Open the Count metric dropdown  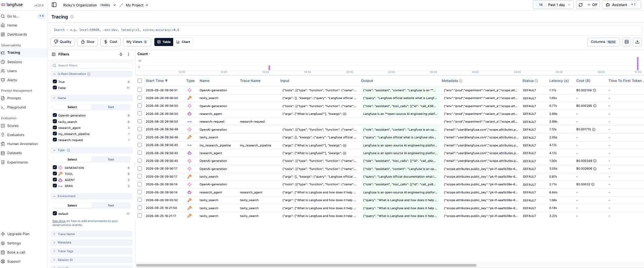(x=144, y=54)
